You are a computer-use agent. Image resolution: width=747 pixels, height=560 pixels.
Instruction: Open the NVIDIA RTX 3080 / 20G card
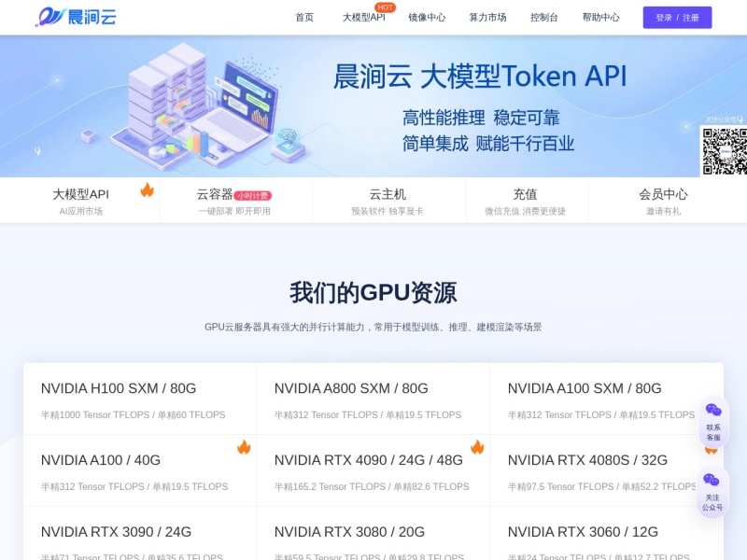click(373, 533)
